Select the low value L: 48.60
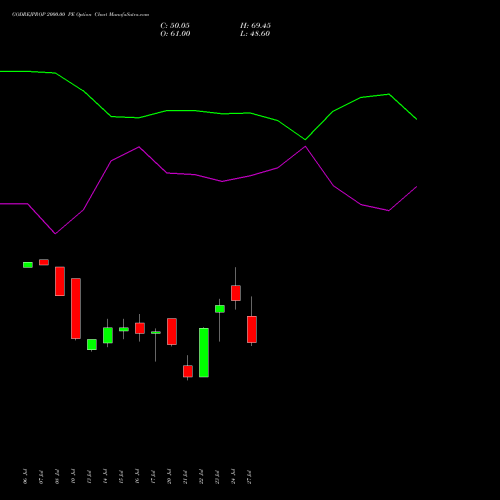The height and width of the screenshot is (500, 500). point(255,34)
